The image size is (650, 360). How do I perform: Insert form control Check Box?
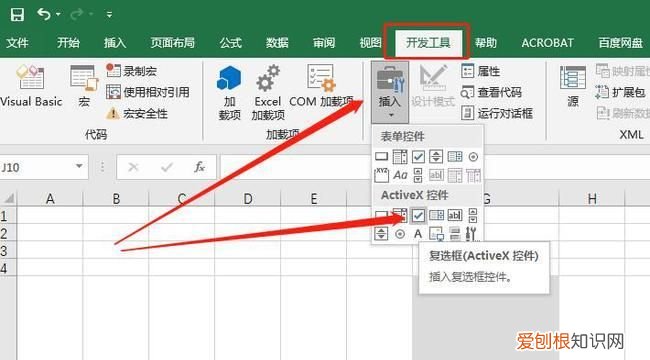[418, 157]
